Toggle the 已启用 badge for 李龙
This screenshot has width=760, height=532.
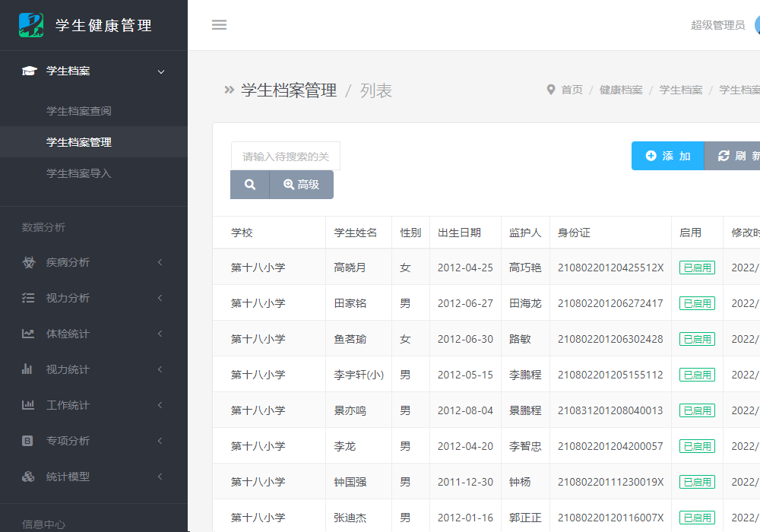tap(697, 446)
